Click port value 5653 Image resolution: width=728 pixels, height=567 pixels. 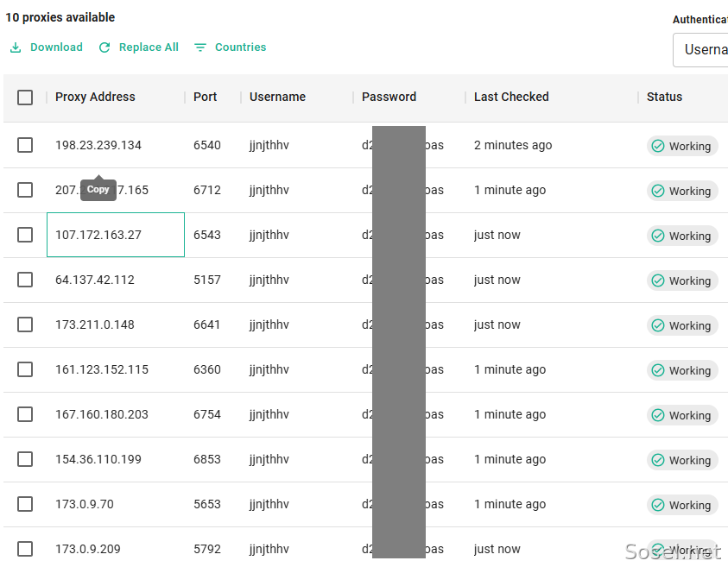pyautogui.click(x=207, y=504)
